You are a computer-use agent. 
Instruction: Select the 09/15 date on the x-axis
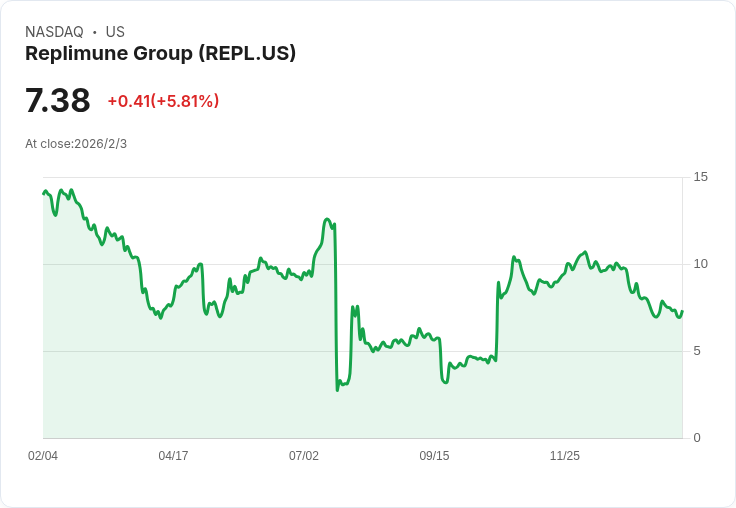coord(434,456)
